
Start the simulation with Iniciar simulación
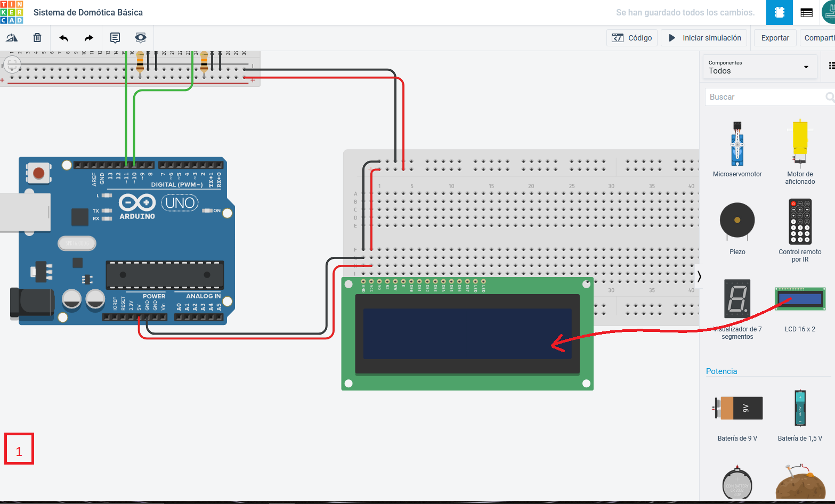pos(704,38)
